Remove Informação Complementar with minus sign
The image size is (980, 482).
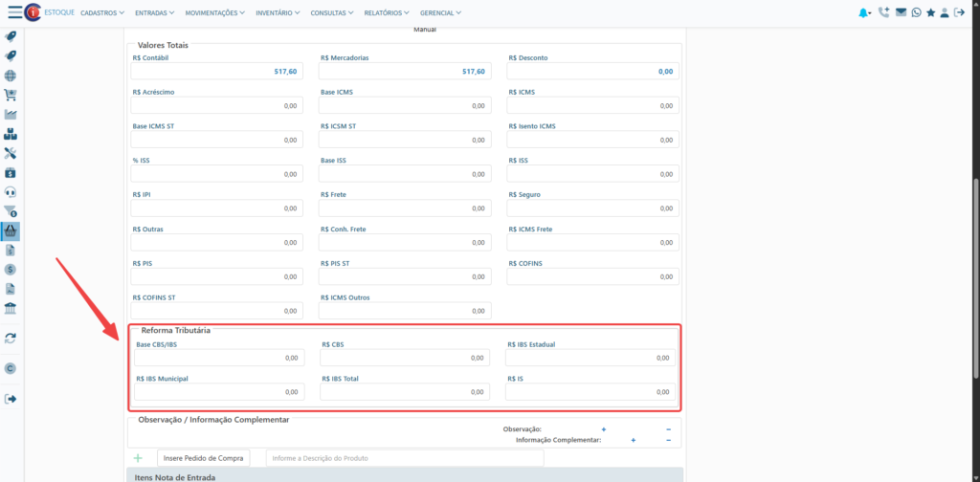668,440
